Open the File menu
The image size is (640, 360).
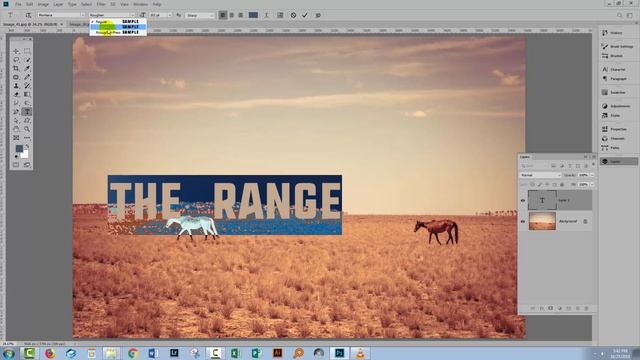point(18,4)
